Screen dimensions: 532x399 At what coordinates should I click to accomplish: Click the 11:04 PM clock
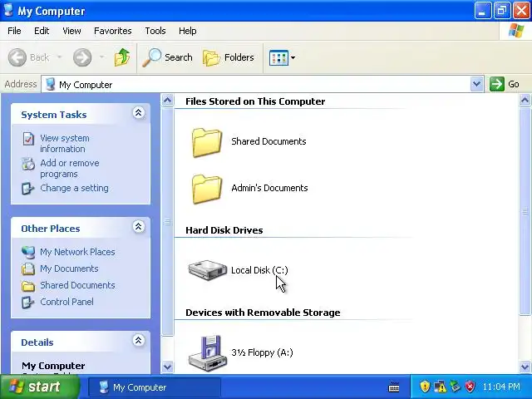(x=501, y=387)
